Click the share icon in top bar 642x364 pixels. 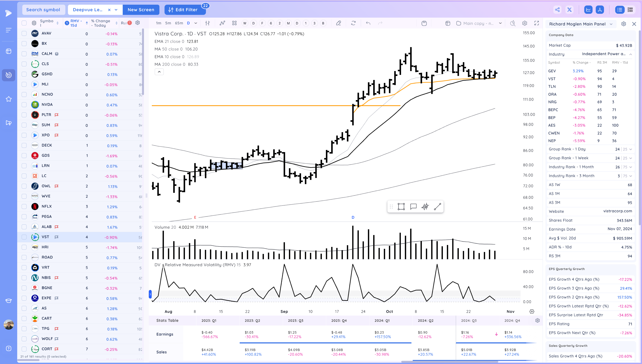(x=557, y=10)
